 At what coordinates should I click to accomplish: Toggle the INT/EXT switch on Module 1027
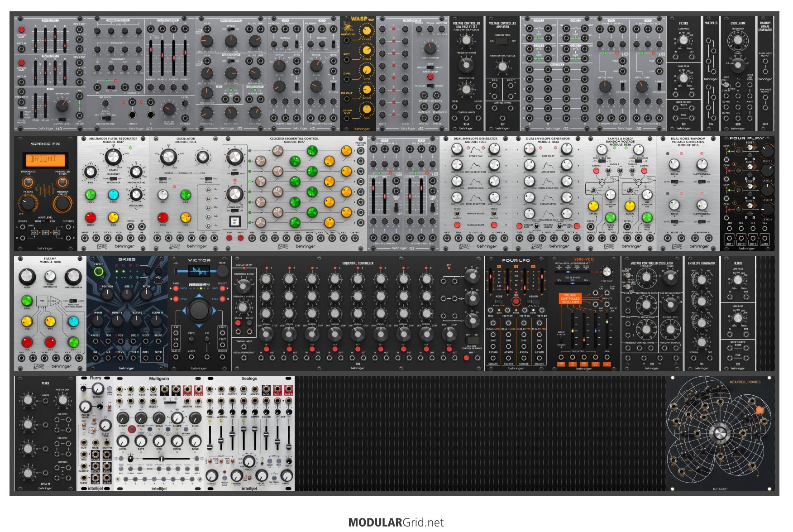click(235, 211)
